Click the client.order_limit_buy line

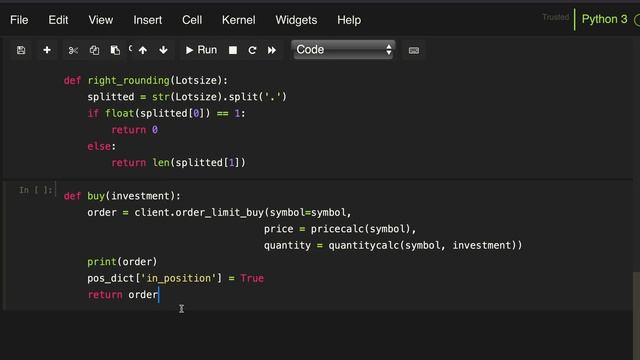click(x=219, y=213)
